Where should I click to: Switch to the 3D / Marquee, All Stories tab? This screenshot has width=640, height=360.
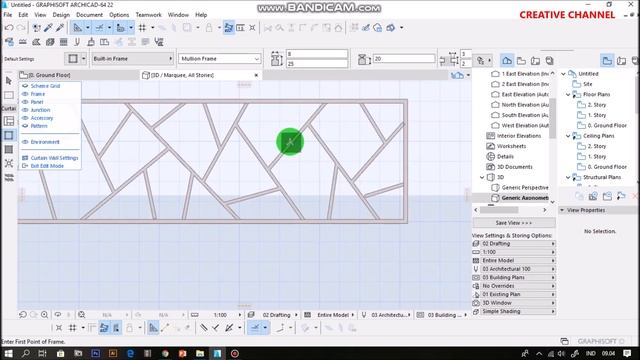tap(200, 75)
